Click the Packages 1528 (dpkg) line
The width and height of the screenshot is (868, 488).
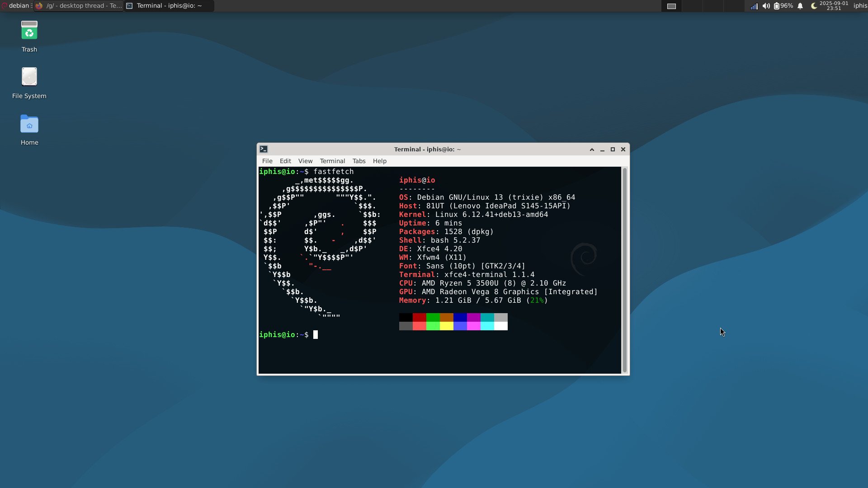coord(446,232)
